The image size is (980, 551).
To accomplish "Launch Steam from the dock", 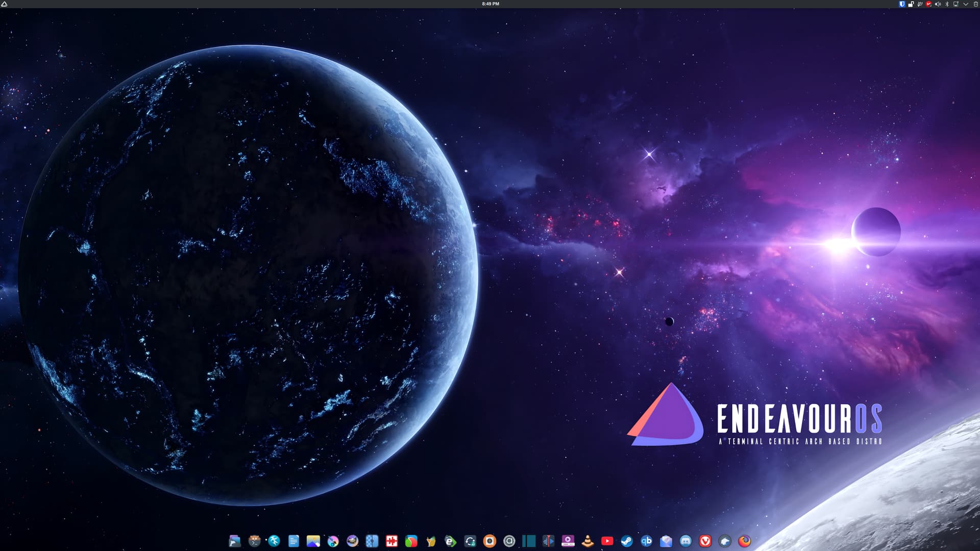I will pos(627,541).
